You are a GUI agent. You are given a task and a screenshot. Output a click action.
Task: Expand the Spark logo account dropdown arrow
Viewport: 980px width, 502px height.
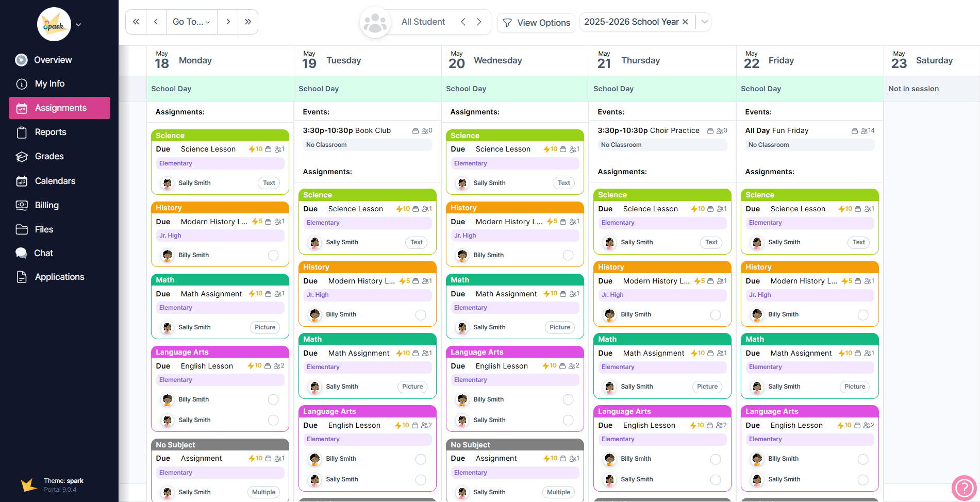point(78,24)
